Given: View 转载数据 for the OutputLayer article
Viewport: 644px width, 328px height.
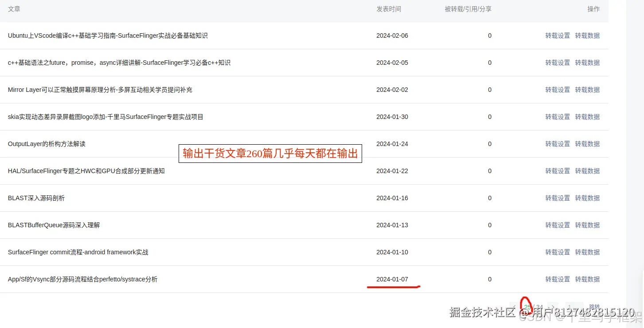Looking at the screenshot, I should 587,144.
